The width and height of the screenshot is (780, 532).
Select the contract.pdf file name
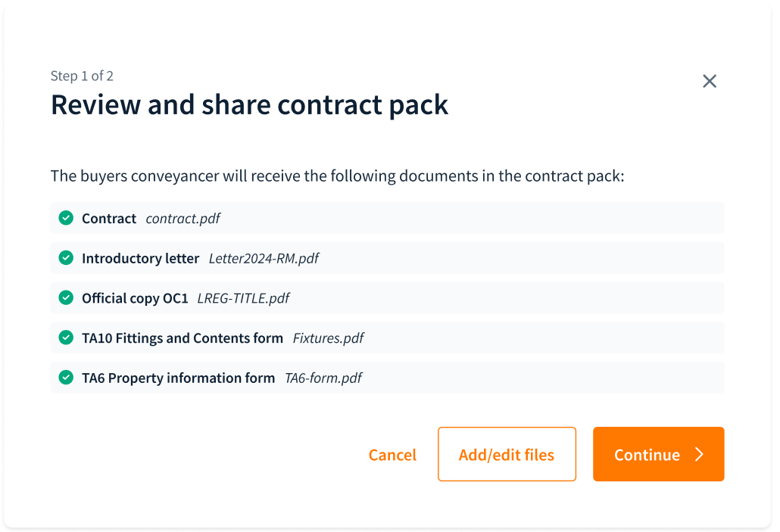(x=183, y=218)
